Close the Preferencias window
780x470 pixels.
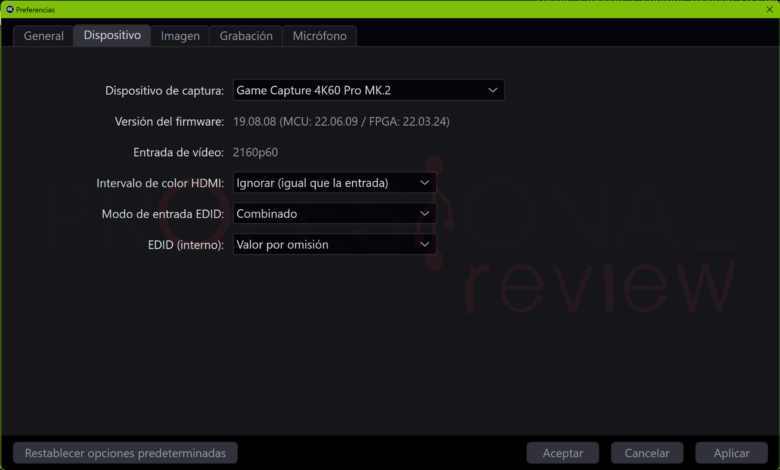[x=769, y=9]
